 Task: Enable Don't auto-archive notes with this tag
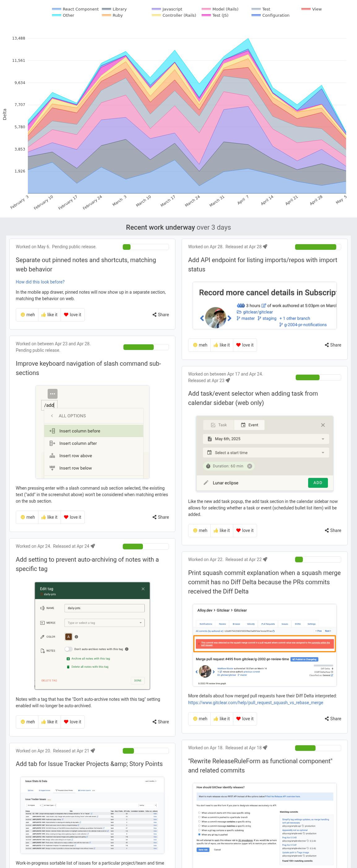[x=68, y=649]
